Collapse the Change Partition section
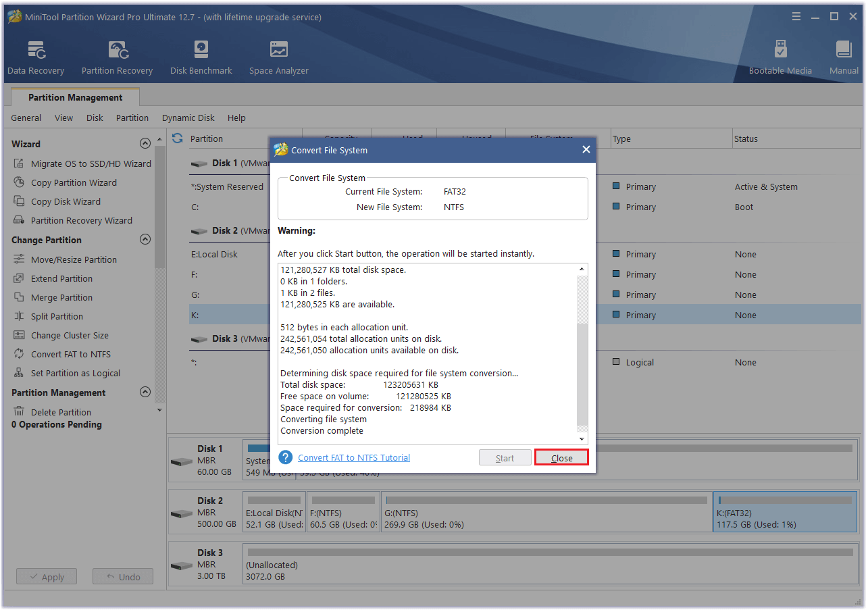Viewport: 868px width, 610px height. (145, 240)
